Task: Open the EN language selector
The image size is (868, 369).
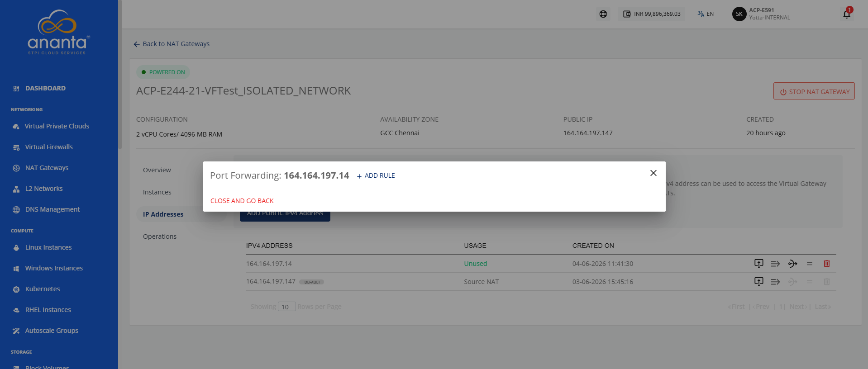Action: [706, 14]
